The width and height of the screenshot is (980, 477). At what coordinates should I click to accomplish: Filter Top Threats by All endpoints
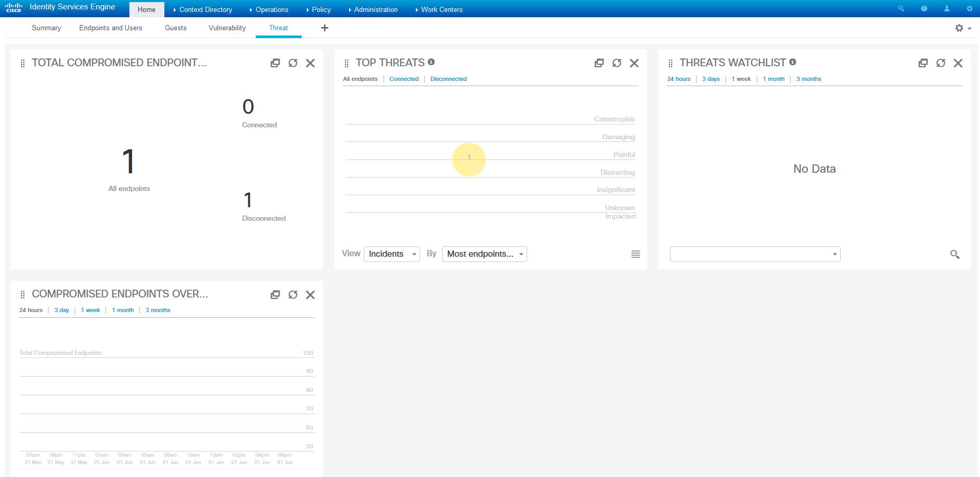360,79
